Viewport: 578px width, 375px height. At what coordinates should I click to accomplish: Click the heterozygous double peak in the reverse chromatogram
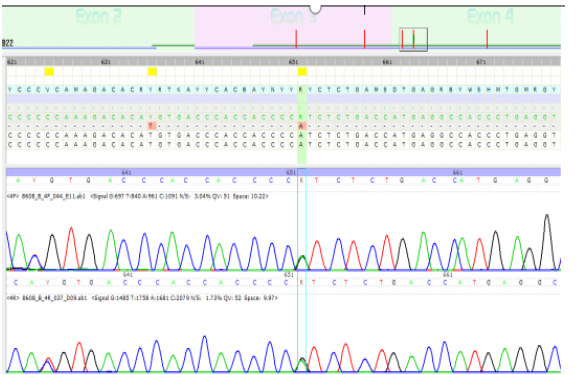(302, 364)
